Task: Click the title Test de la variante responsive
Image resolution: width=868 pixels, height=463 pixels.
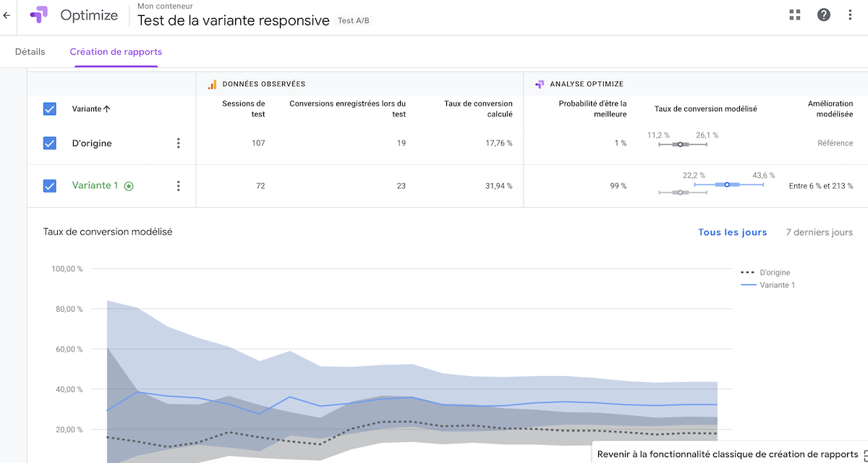Action: (x=234, y=21)
